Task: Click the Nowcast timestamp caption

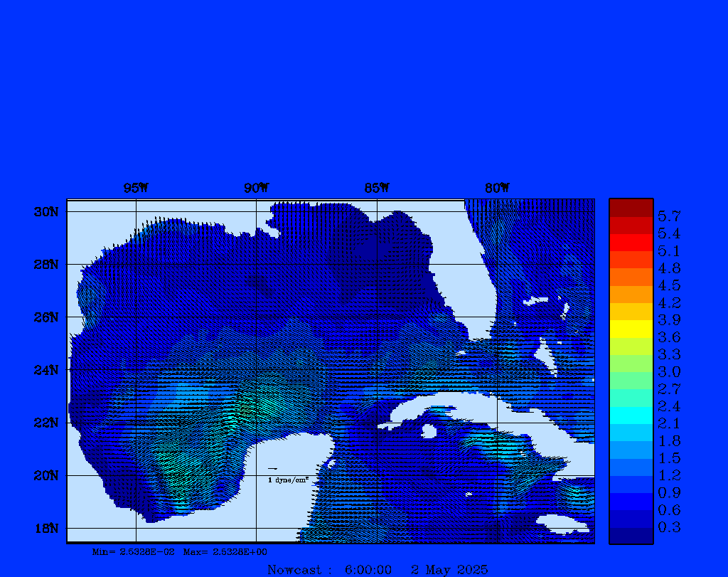Action: pyautogui.click(x=378, y=570)
